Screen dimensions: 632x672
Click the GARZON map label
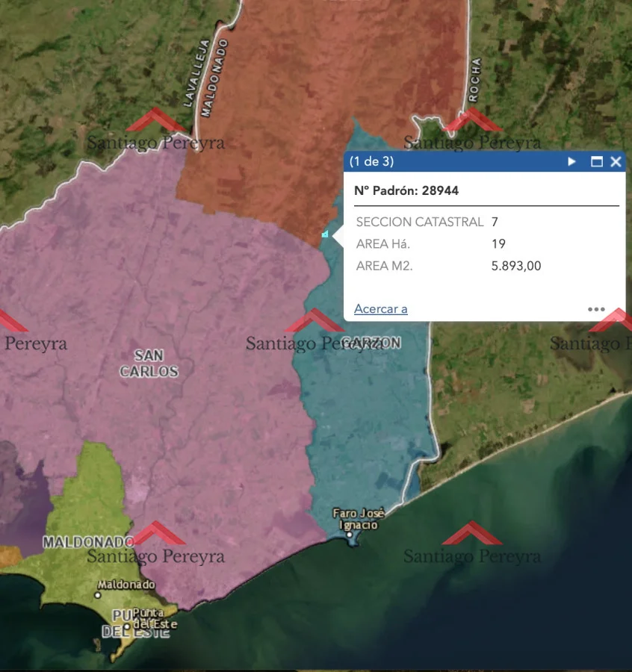(371, 343)
